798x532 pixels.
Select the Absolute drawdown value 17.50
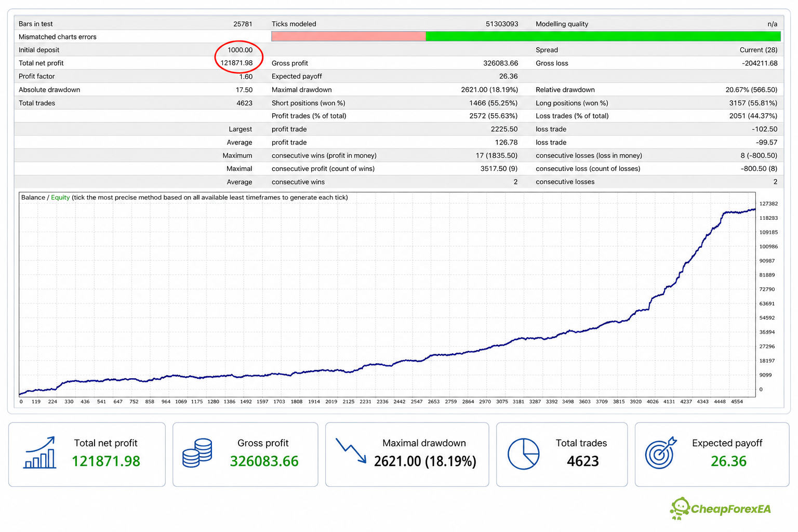[x=244, y=90]
